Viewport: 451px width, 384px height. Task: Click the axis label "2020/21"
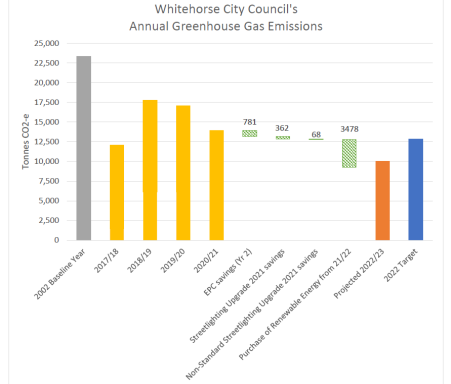[206, 261]
